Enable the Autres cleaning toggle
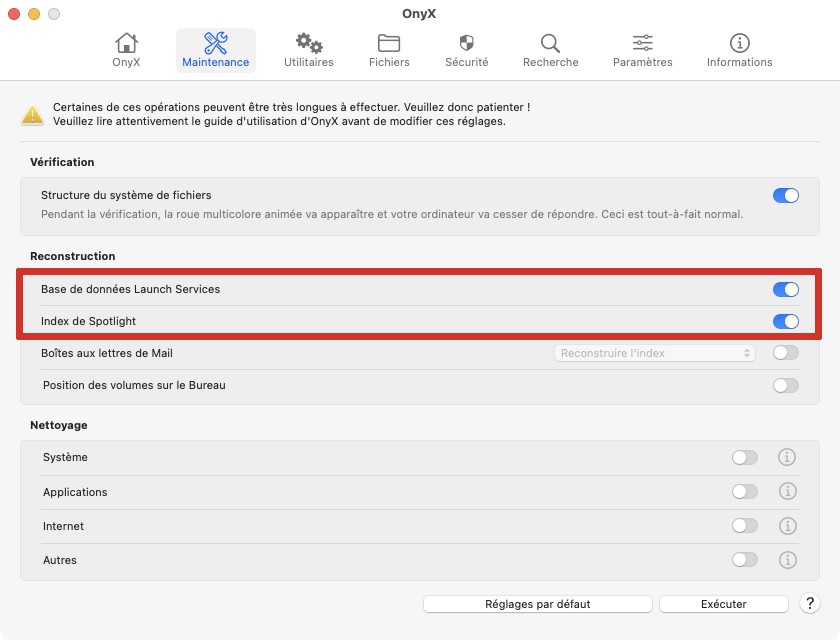840x640 pixels. coord(745,560)
